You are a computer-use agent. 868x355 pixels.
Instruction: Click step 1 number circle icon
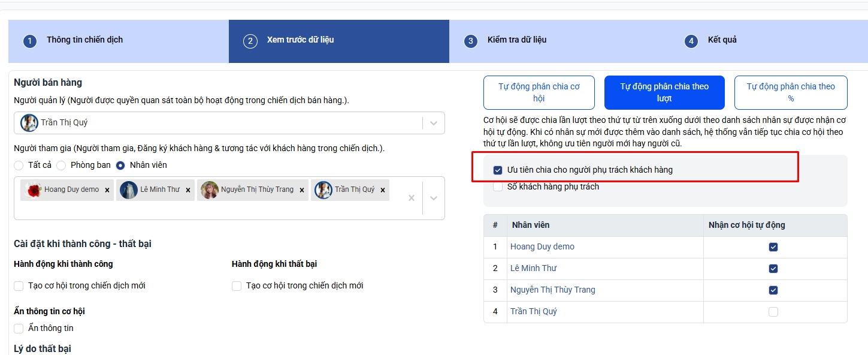(x=30, y=41)
